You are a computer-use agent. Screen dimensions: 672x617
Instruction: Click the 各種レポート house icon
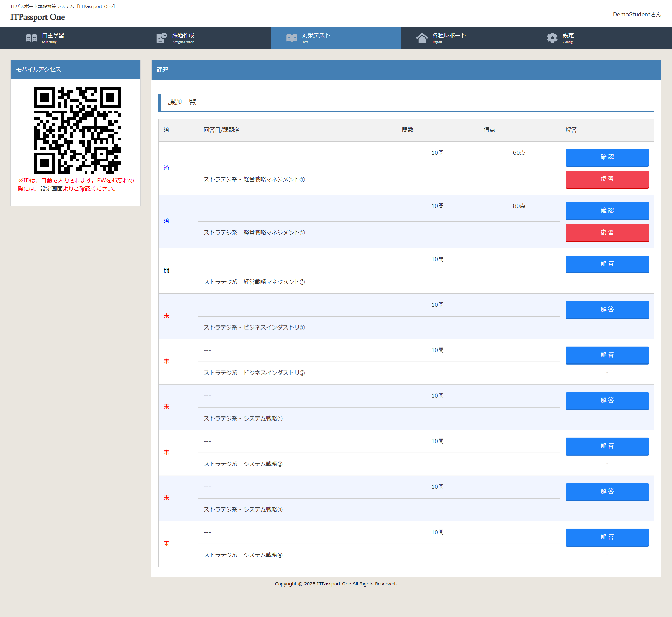click(422, 38)
